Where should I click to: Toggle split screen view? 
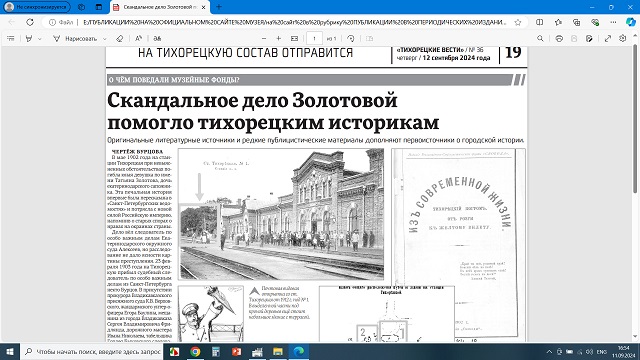[x=540, y=22]
